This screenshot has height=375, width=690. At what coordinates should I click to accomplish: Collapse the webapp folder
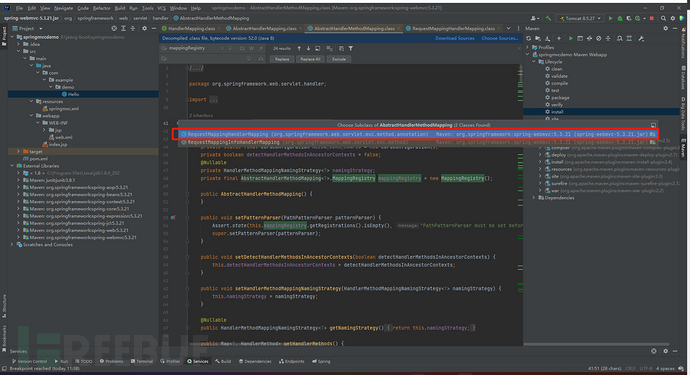[31, 116]
